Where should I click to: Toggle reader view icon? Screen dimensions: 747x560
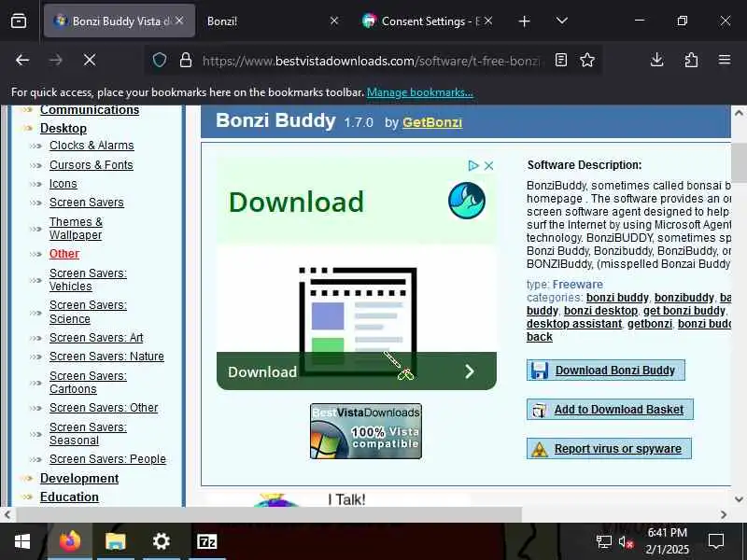pos(561,60)
